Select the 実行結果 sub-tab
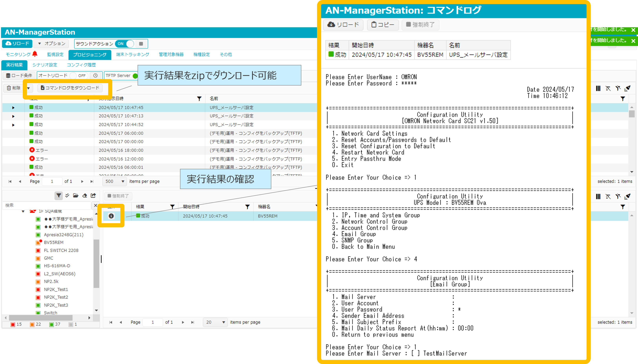Image resolution: width=638 pixels, height=364 pixels. 14,65
